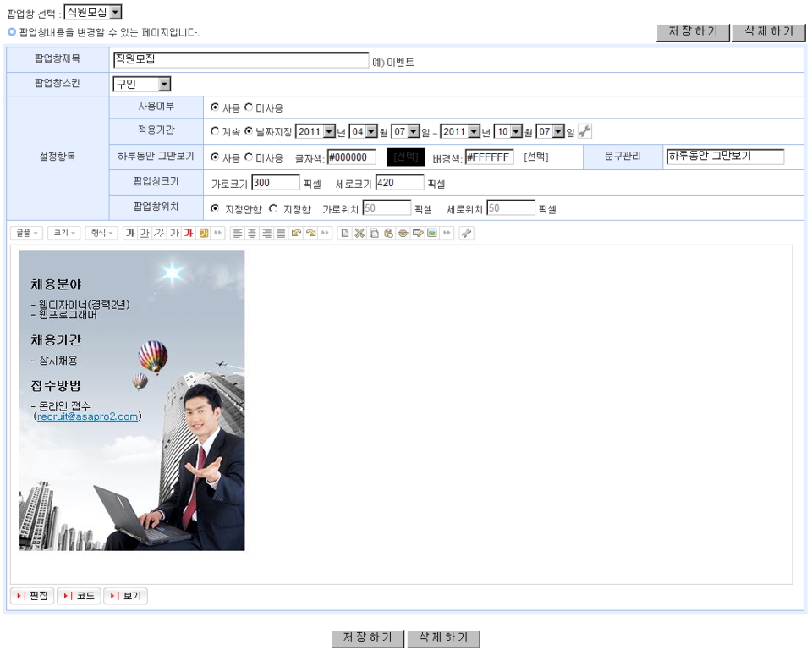812x656 pixels.
Task: Select 미사용 radio for 사용여부
Action: tap(249, 107)
